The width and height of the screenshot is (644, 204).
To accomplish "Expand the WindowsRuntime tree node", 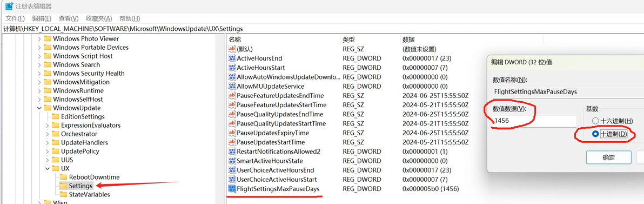I will 39,90.
